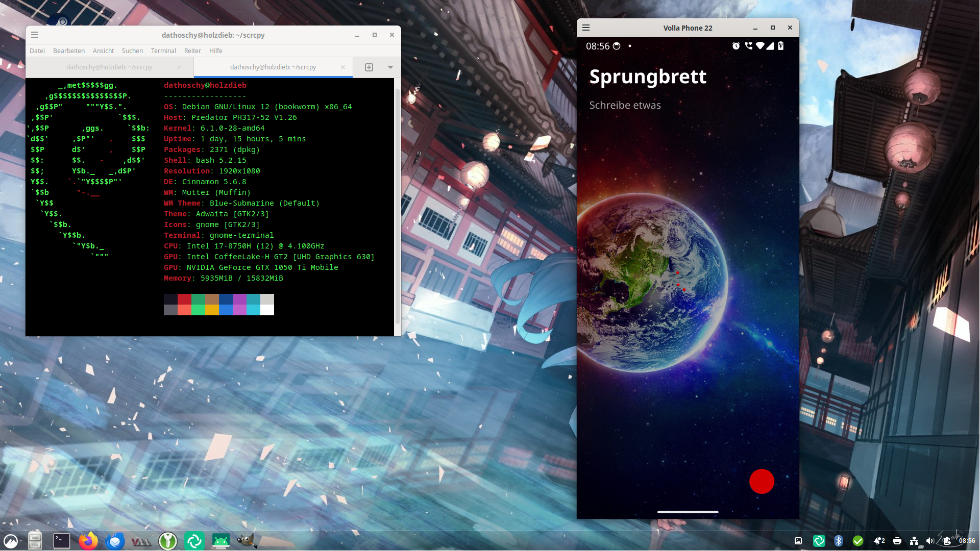Screen dimensions: 980x551
Task: Open KeePassXC password manager from the taskbar
Action: [167, 541]
